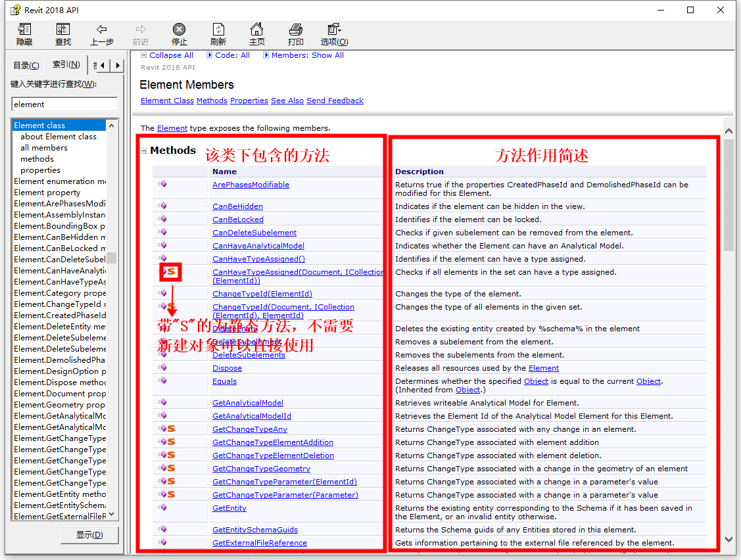This screenshot has width=741, height=560.
Task: Select 'properties' index entry
Action: pos(40,170)
